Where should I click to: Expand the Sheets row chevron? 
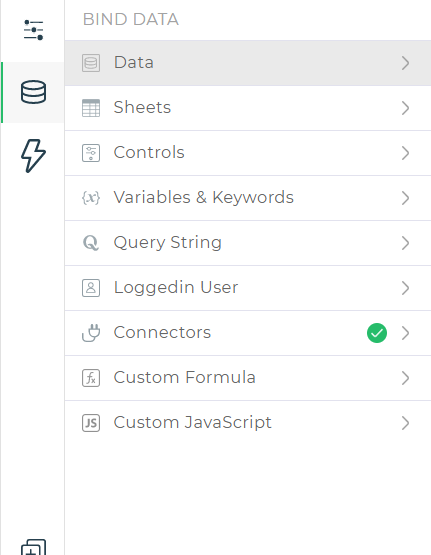pos(406,108)
